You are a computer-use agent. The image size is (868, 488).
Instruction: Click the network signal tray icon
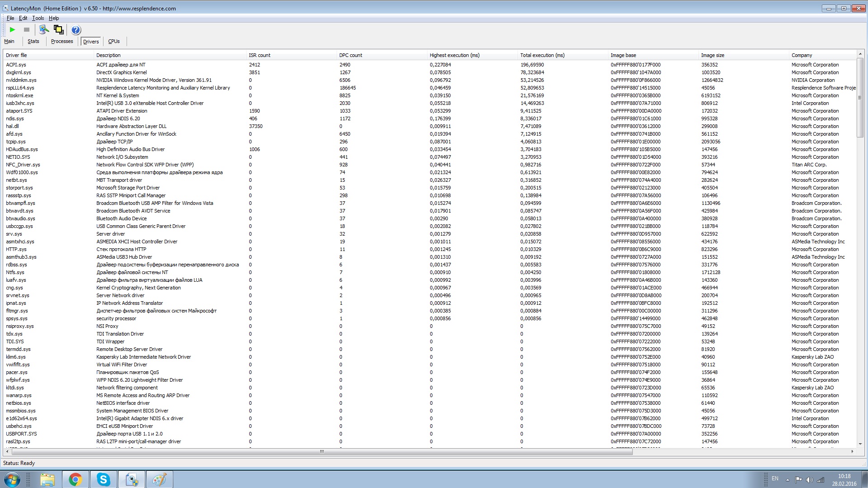(820, 480)
